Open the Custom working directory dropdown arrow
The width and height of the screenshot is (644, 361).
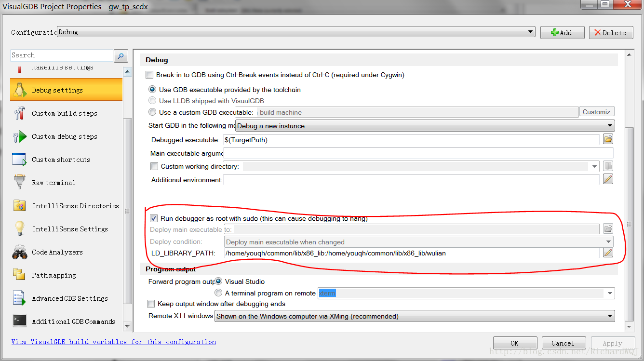pyautogui.click(x=594, y=166)
